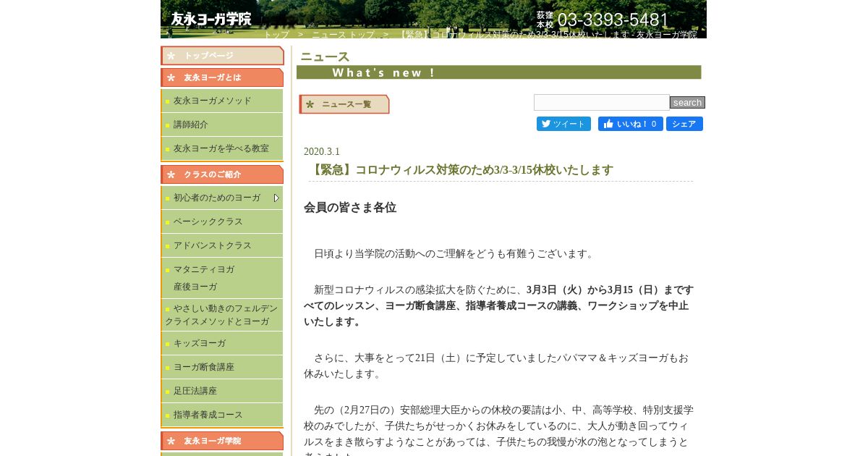Select 友永ヨーガメソッド in sidebar
868x456 pixels.
click(222, 101)
